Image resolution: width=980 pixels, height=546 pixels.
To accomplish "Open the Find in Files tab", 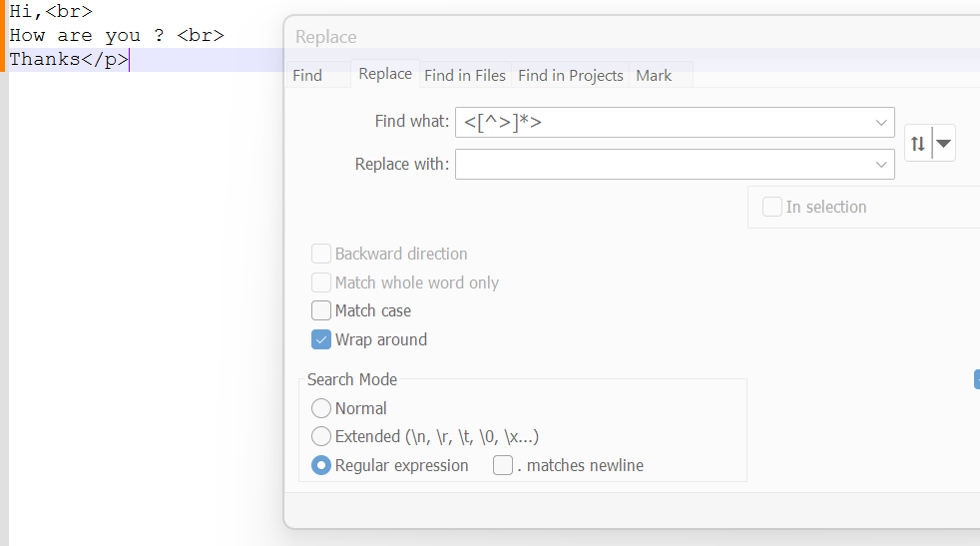I will coord(465,75).
